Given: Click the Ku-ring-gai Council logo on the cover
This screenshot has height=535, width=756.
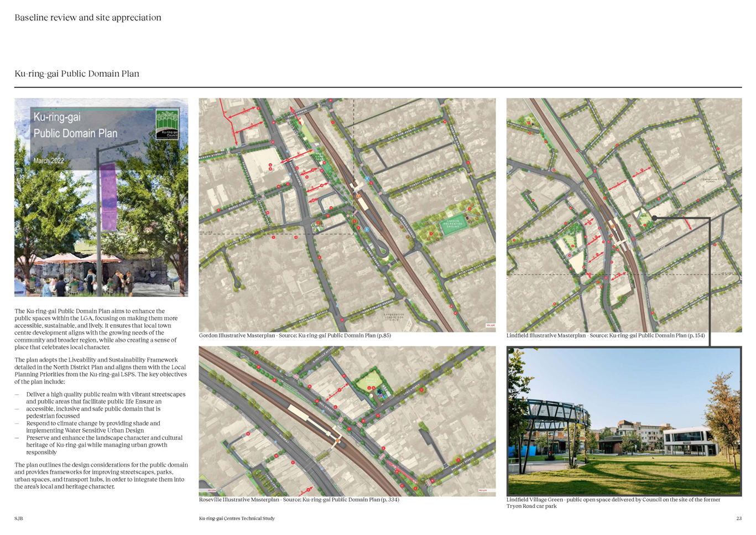Looking at the screenshot, I should [167, 124].
